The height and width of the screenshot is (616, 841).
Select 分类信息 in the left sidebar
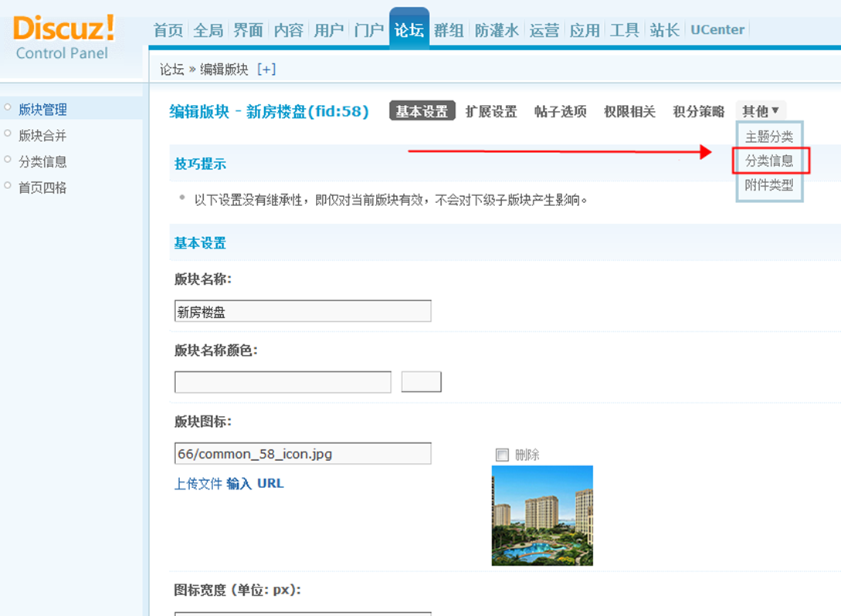point(43,161)
